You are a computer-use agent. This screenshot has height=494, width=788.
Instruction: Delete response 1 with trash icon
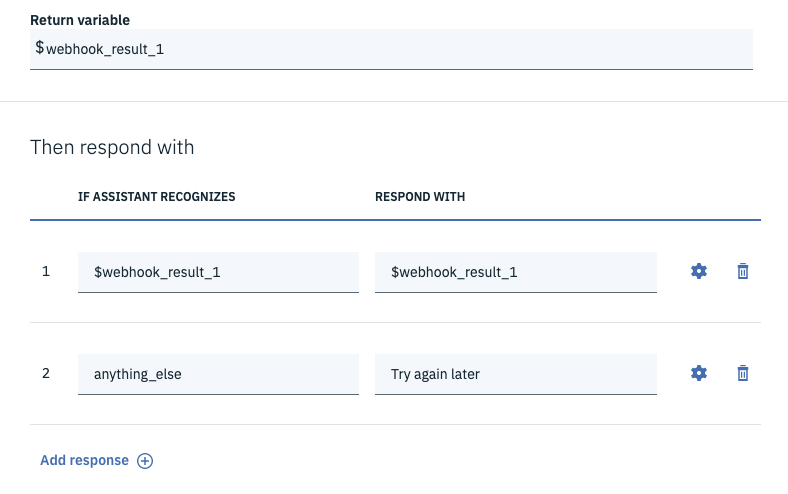click(743, 271)
